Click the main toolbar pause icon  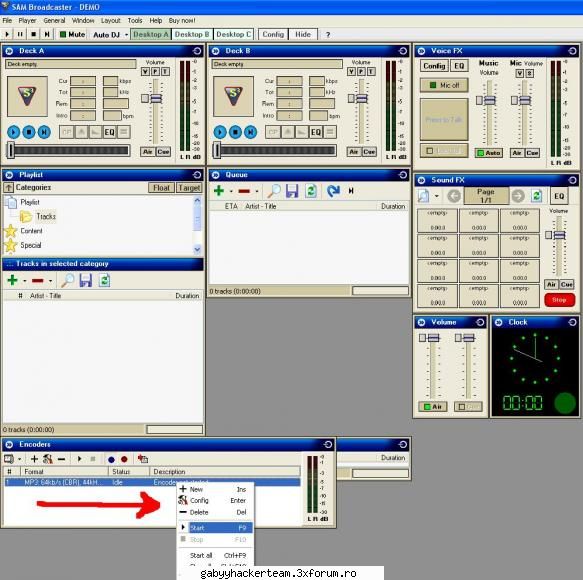coord(20,34)
